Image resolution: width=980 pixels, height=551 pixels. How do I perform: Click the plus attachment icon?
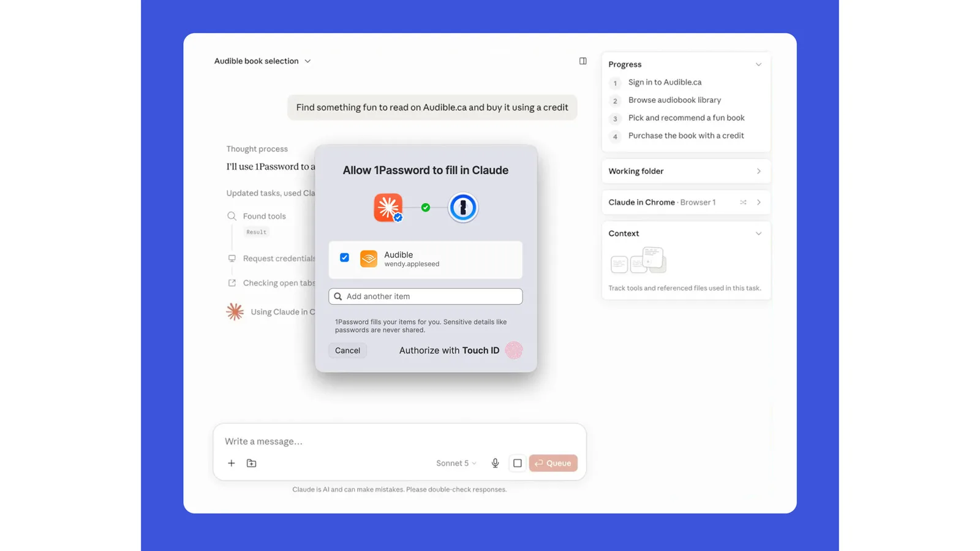click(x=232, y=463)
